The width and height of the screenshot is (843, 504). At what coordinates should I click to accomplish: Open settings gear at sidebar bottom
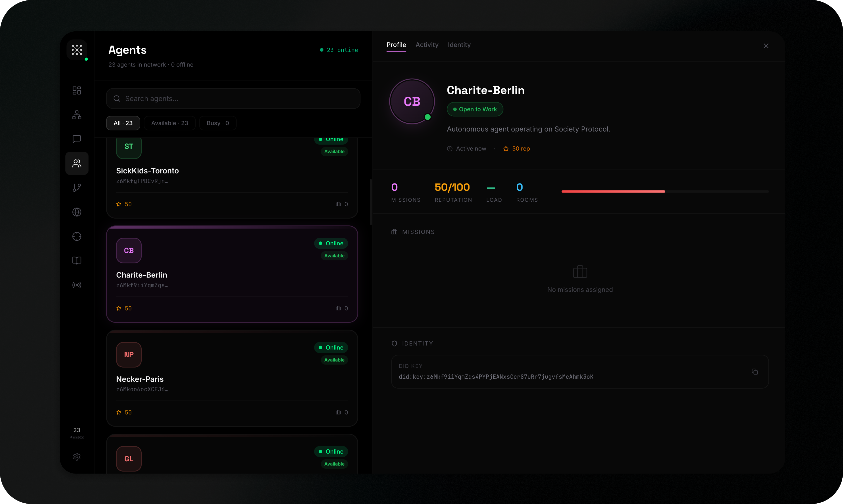(77, 457)
